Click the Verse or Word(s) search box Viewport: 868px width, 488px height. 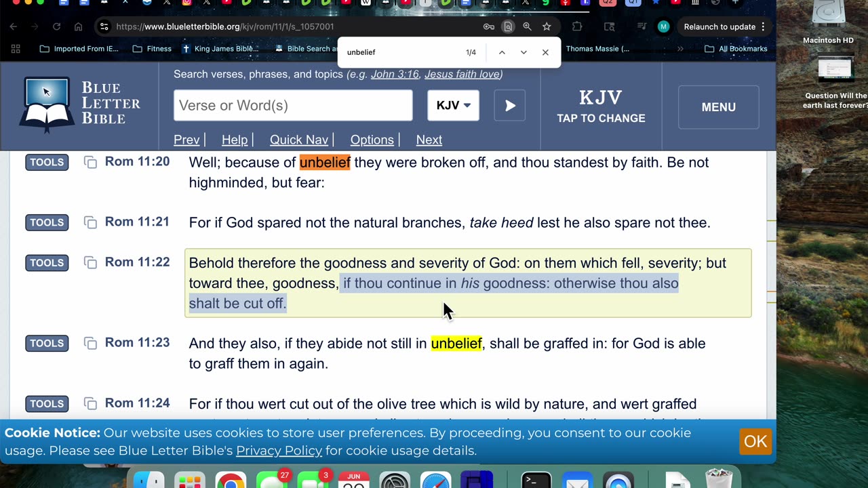tap(293, 105)
